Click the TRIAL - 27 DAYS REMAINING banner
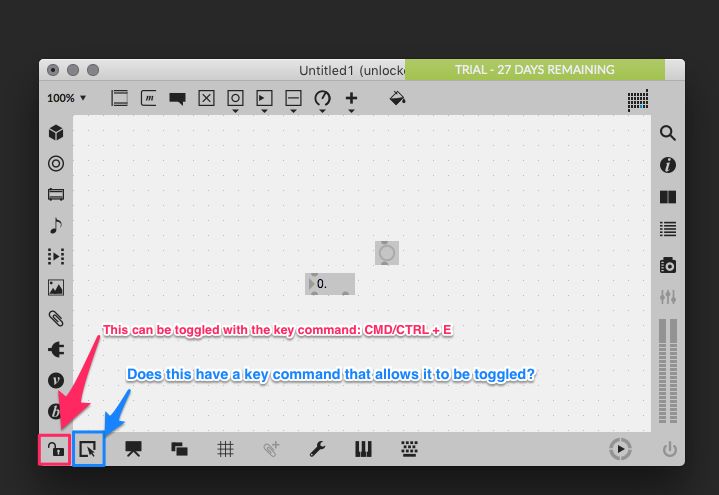The width and height of the screenshot is (719, 495). click(535, 70)
